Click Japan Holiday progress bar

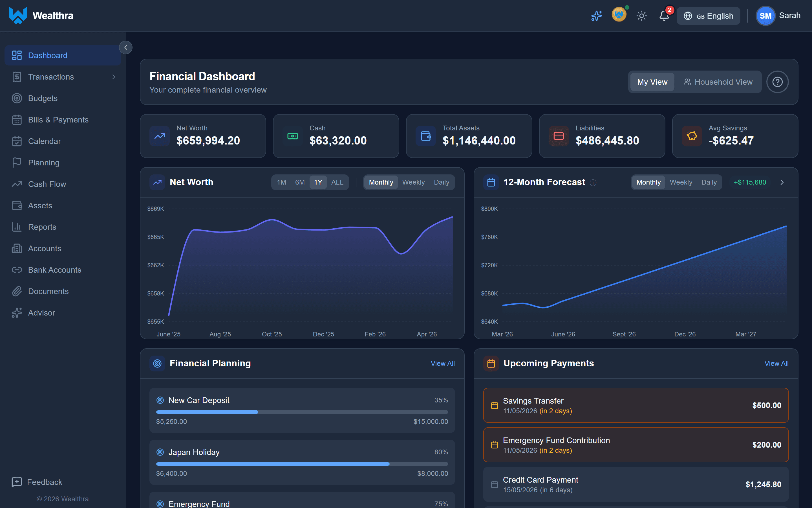coord(302,464)
